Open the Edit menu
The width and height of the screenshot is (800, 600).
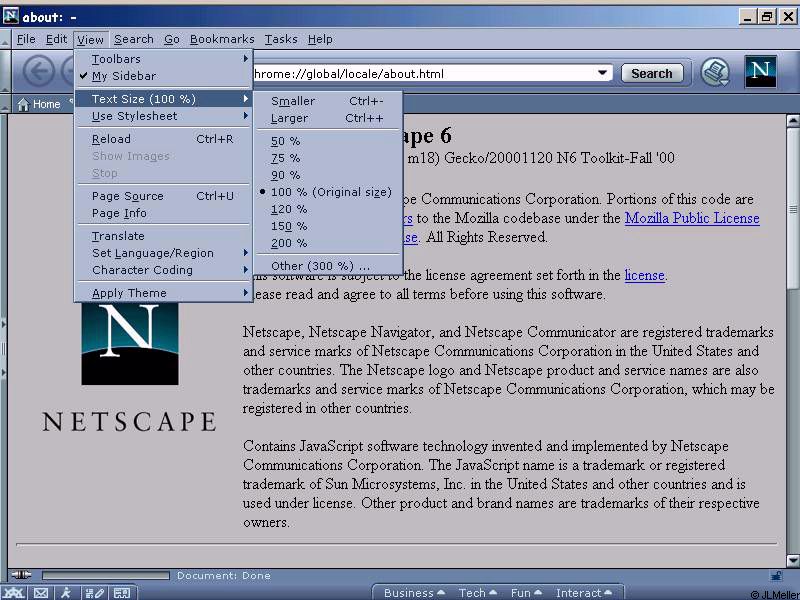pos(56,39)
